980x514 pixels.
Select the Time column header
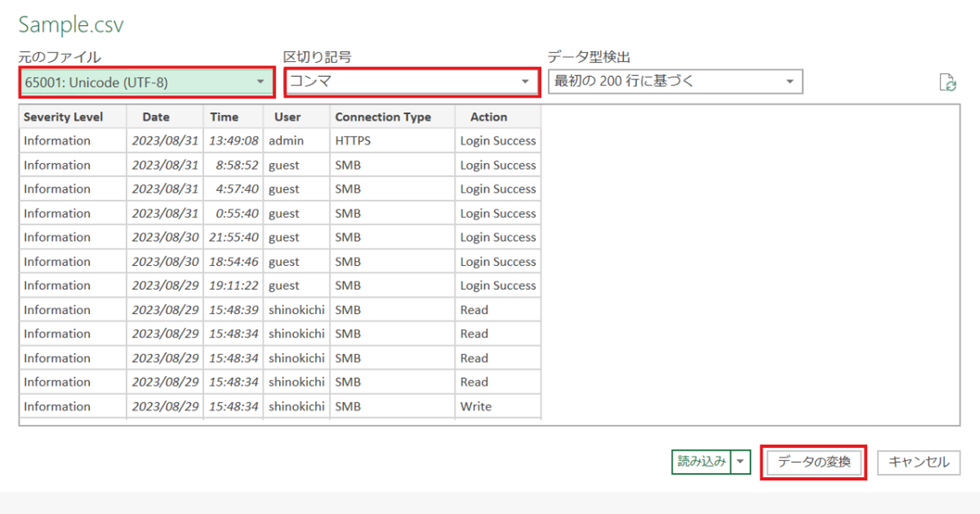(x=224, y=117)
